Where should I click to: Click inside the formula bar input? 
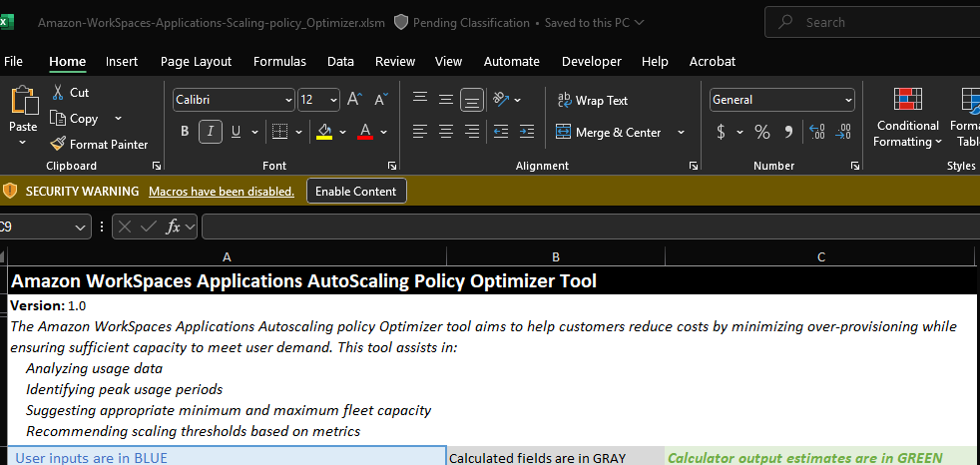tap(589, 227)
